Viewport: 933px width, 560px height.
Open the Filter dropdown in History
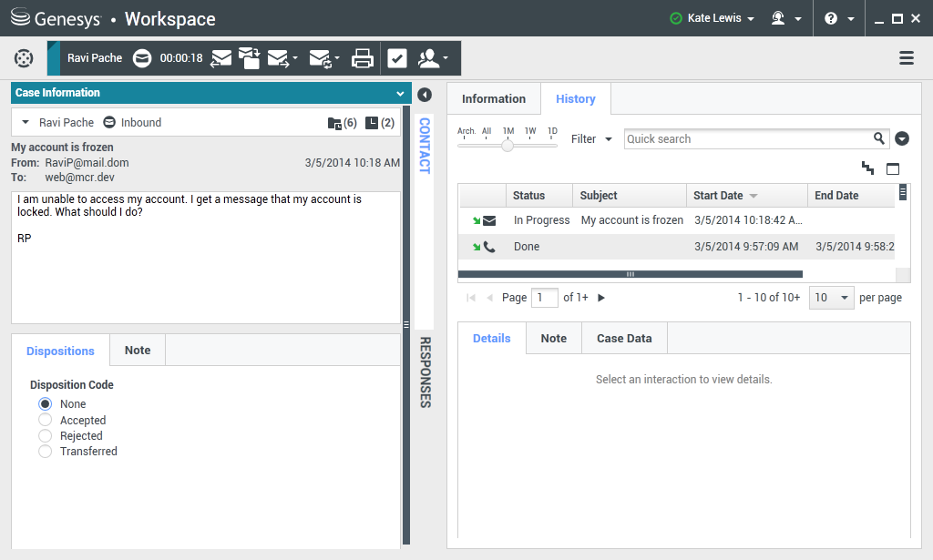coord(591,139)
